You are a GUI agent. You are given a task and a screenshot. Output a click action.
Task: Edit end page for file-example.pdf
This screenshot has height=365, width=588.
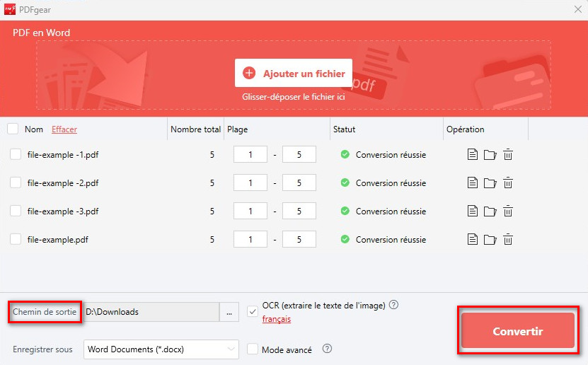point(299,240)
